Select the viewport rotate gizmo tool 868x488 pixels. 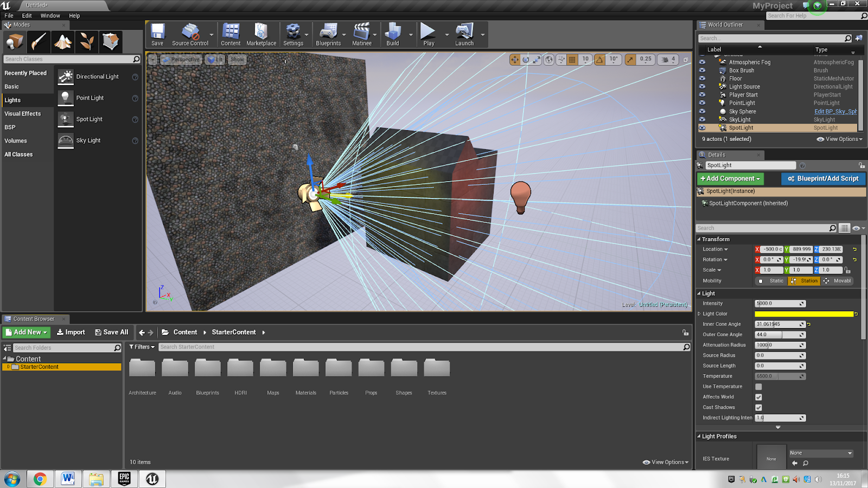pos(526,60)
